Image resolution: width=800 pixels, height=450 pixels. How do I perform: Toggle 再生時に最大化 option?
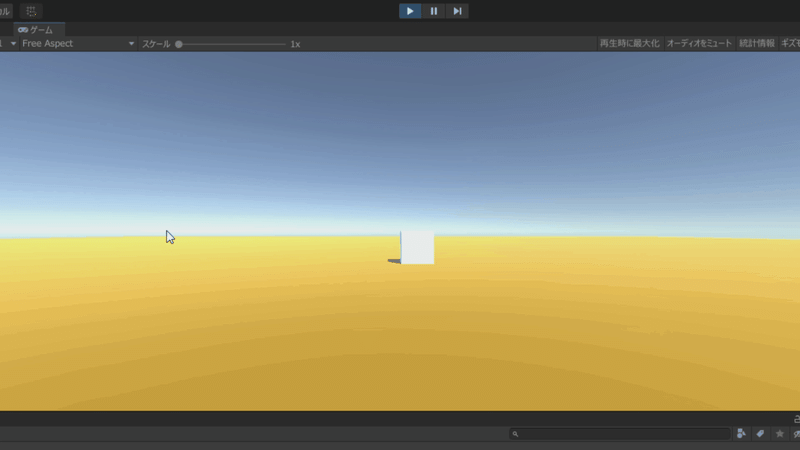point(630,44)
